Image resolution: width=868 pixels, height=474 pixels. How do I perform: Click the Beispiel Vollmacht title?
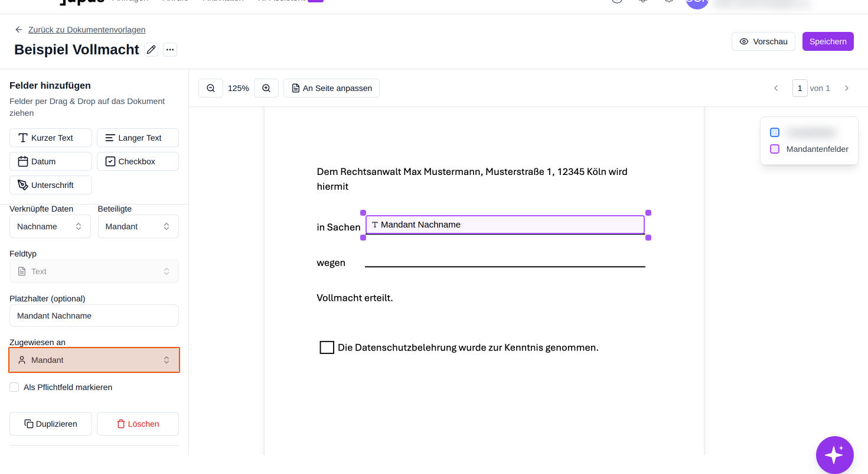click(77, 50)
